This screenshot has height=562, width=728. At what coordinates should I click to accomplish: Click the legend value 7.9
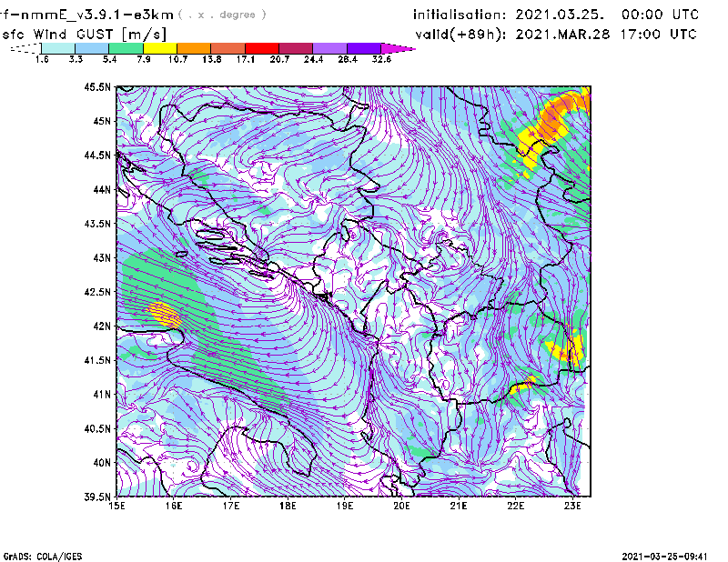tap(144, 59)
